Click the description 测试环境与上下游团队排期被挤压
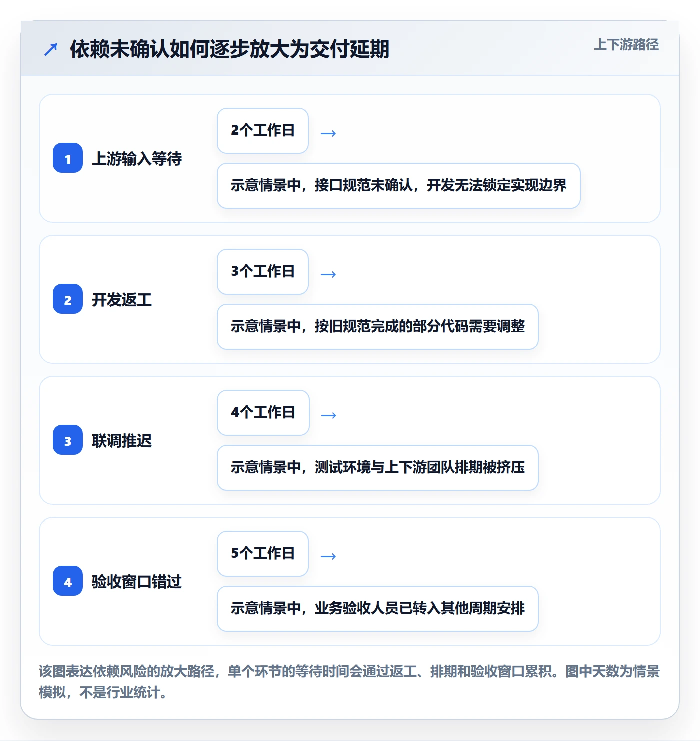700x741 pixels. [378, 468]
